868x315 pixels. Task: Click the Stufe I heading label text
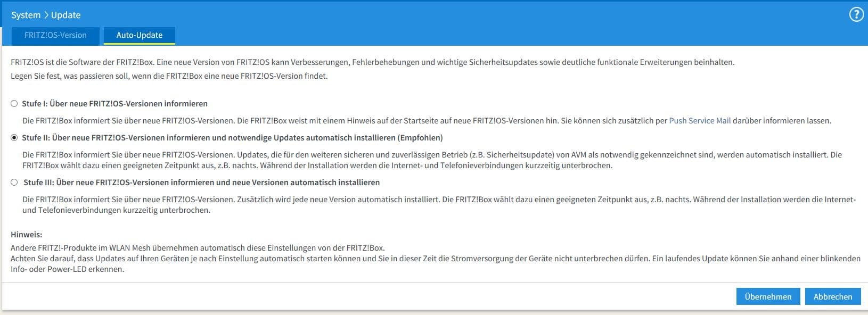tap(114, 104)
